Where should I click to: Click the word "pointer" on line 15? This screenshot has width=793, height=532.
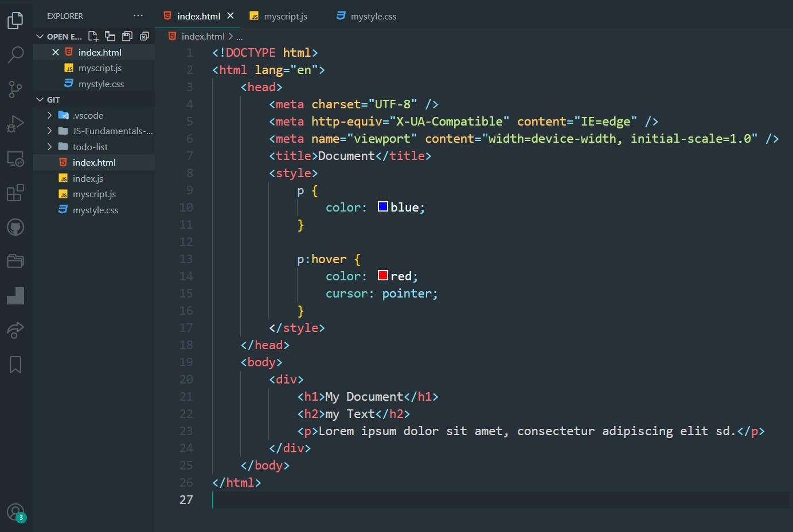(x=407, y=294)
